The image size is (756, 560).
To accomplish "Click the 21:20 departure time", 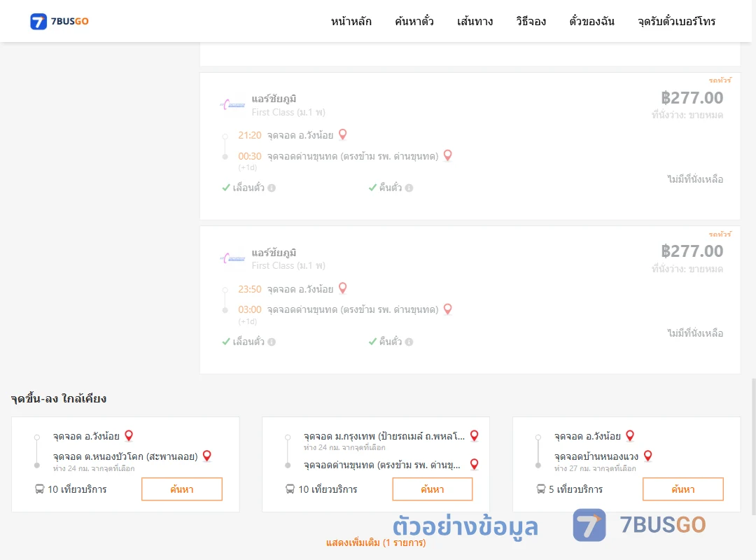I will click(250, 136).
